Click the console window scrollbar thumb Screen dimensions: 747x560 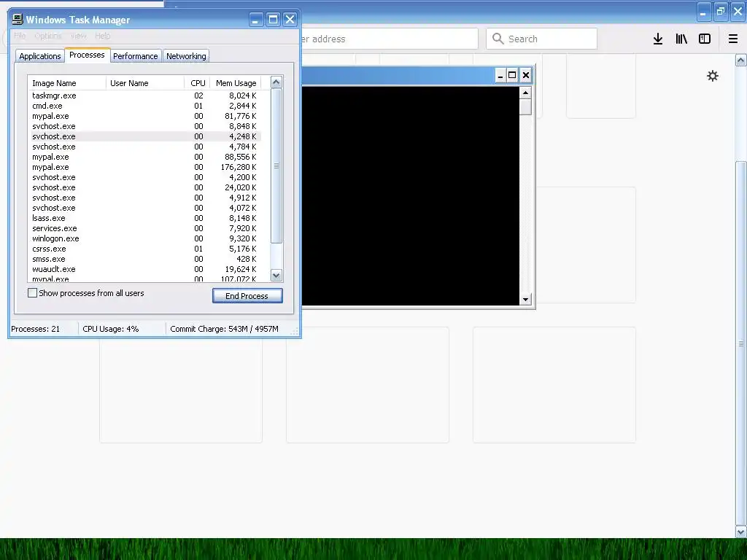pos(525,107)
